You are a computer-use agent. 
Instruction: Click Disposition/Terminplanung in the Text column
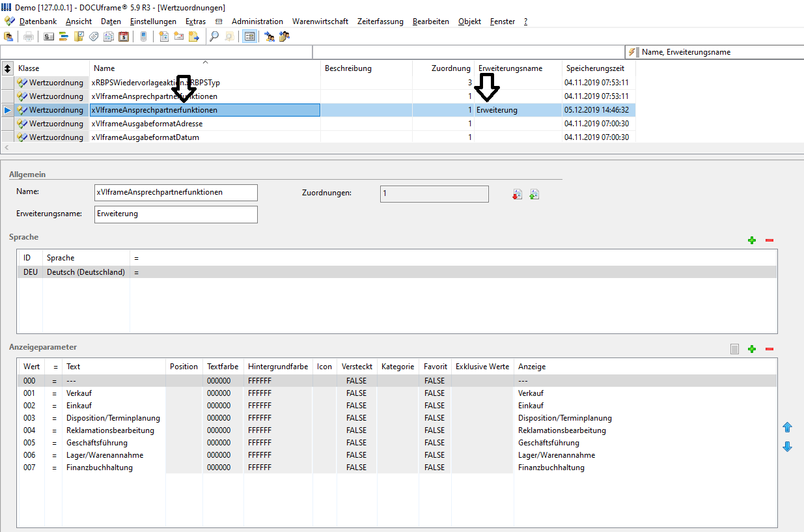pos(113,418)
